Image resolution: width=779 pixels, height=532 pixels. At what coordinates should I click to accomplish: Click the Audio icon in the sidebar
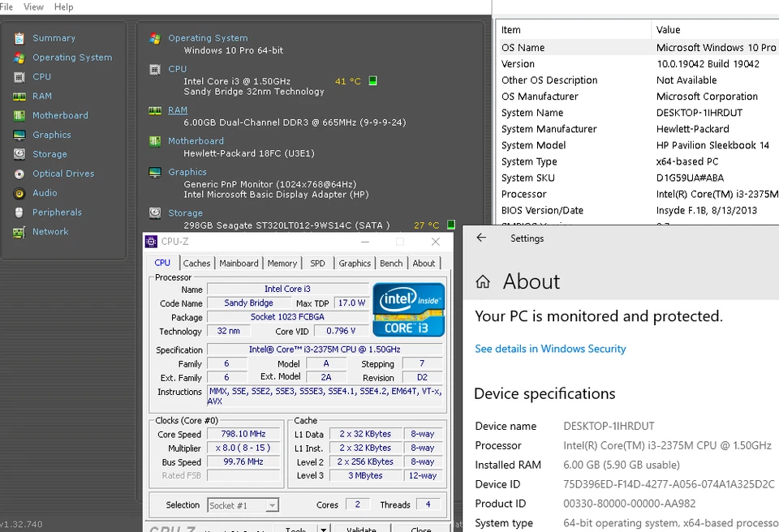[18, 193]
